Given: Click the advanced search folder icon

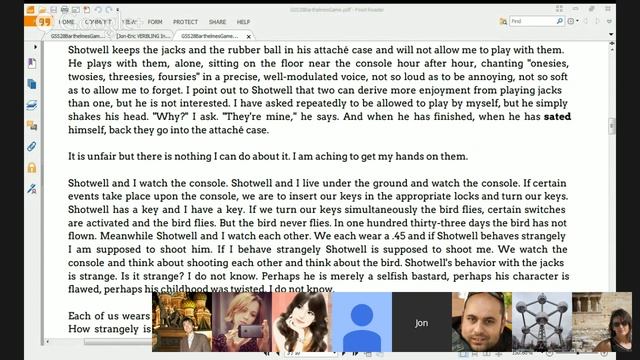Looking at the screenshot, I should point(503,22).
